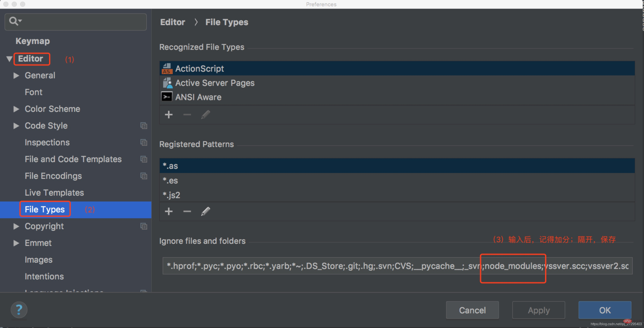644x328 pixels.
Task: Select the *.es pattern
Action: click(x=397, y=180)
